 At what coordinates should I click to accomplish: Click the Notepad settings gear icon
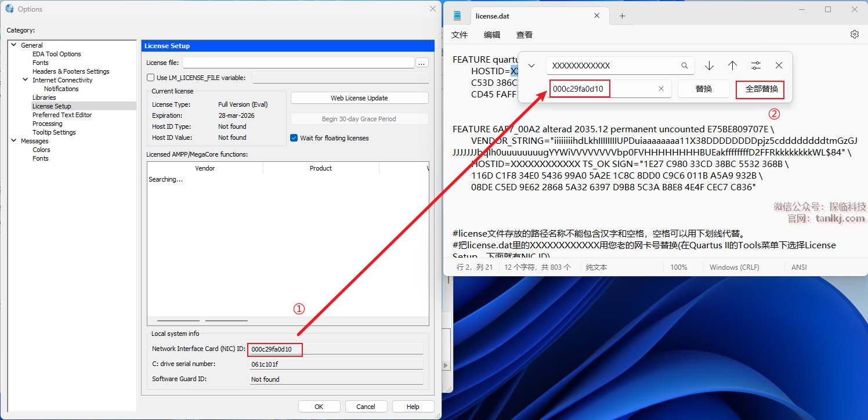click(x=854, y=34)
